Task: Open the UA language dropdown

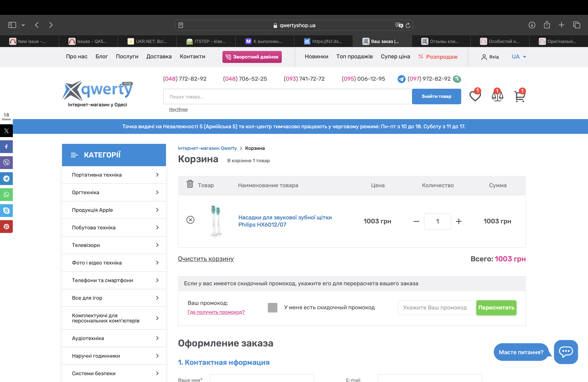Action: pos(519,57)
